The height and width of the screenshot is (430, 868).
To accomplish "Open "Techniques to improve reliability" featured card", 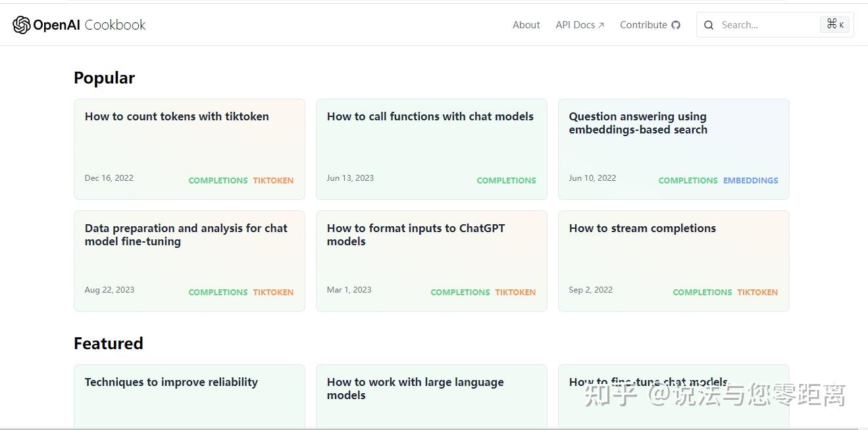I will tap(171, 383).
